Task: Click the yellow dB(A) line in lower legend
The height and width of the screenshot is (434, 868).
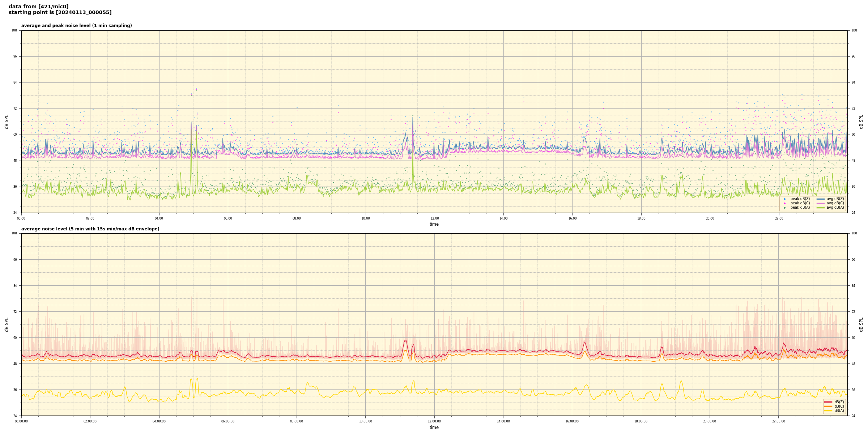Action: click(828, 410)
